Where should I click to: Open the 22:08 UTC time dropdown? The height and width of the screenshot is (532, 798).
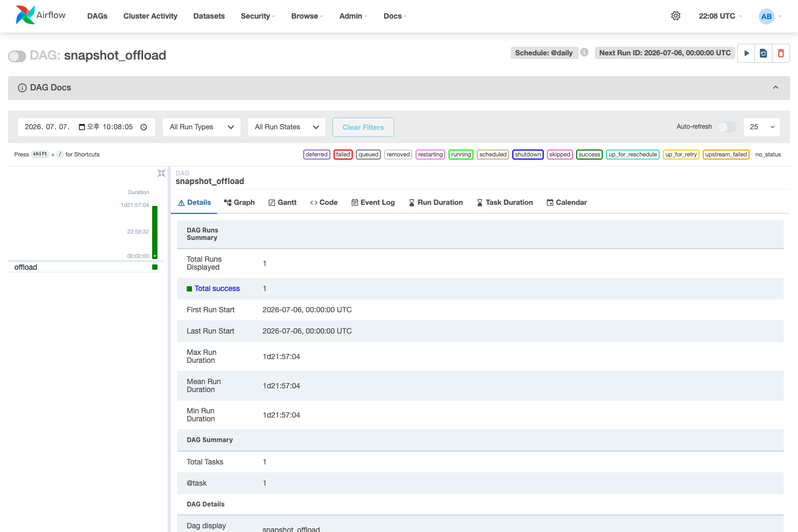(x=720, y=16)
